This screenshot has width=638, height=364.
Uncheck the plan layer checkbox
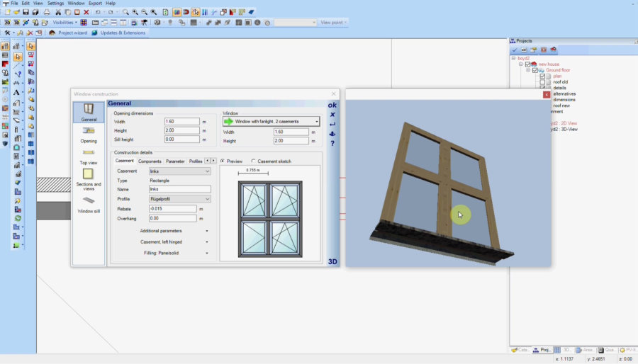coord(542,76)
